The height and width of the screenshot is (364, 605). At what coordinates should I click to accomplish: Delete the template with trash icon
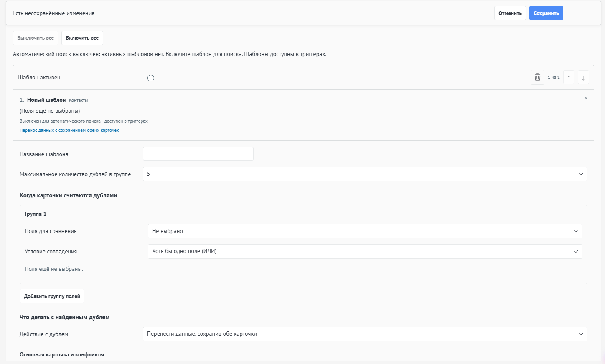coord(537,77)
